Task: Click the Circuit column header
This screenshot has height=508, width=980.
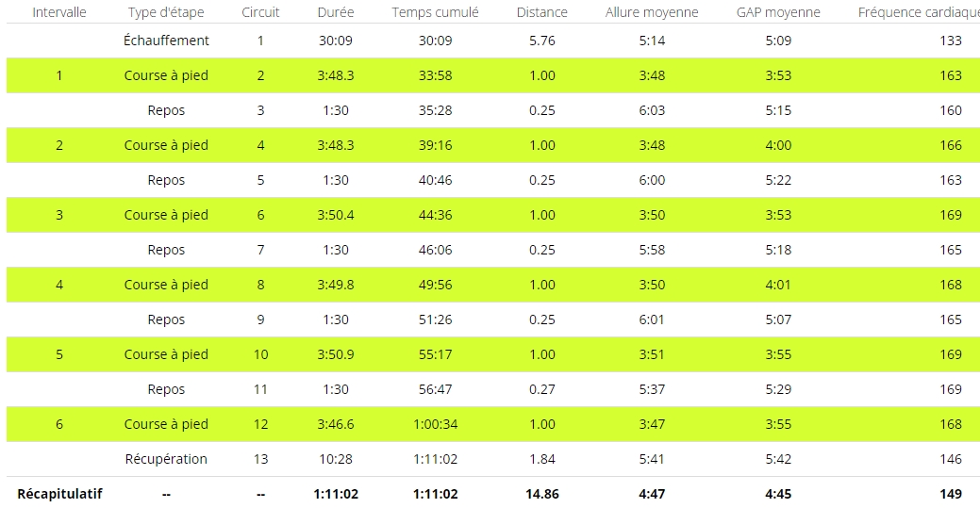Action: tap(260, 12)
